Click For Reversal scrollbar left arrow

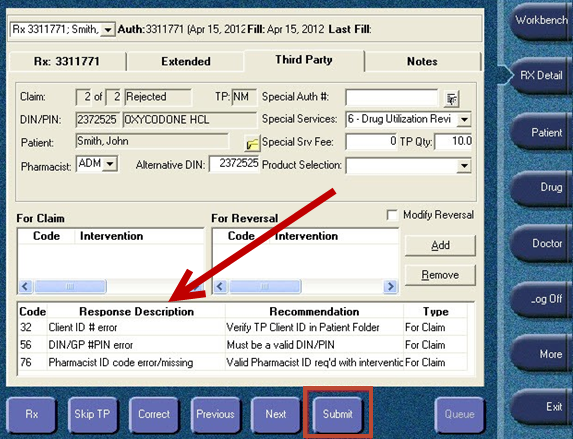click(x=220, y=287)
